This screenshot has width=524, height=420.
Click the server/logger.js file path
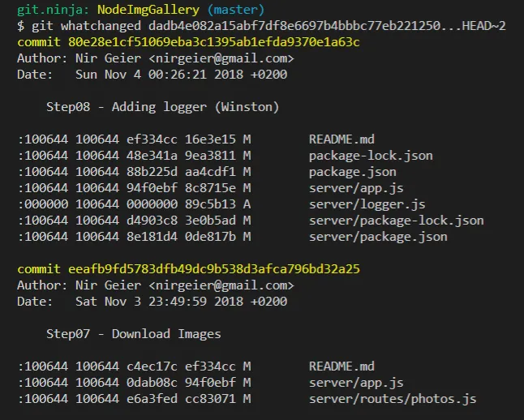[367, 204]
